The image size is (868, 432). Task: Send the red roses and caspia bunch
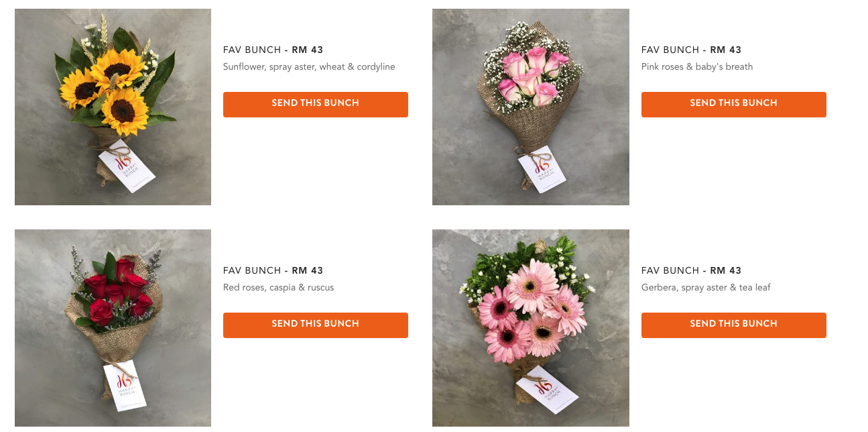click(316, 325)
